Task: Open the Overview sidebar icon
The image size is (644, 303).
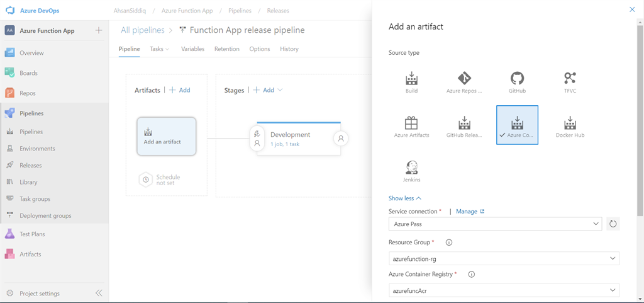Action: pyautogui.click(x=10, y=53)
